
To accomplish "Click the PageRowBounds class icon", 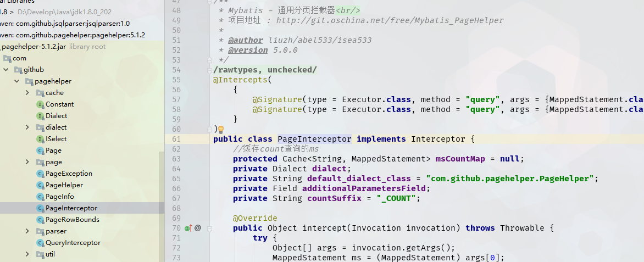I will 40,219.
